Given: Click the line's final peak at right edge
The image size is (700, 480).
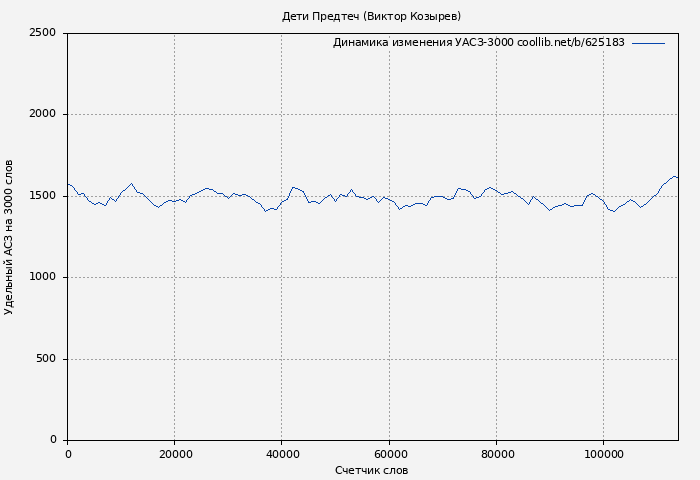Looking at the screenshot, I should pyautogui.click(x=675, y=176).
